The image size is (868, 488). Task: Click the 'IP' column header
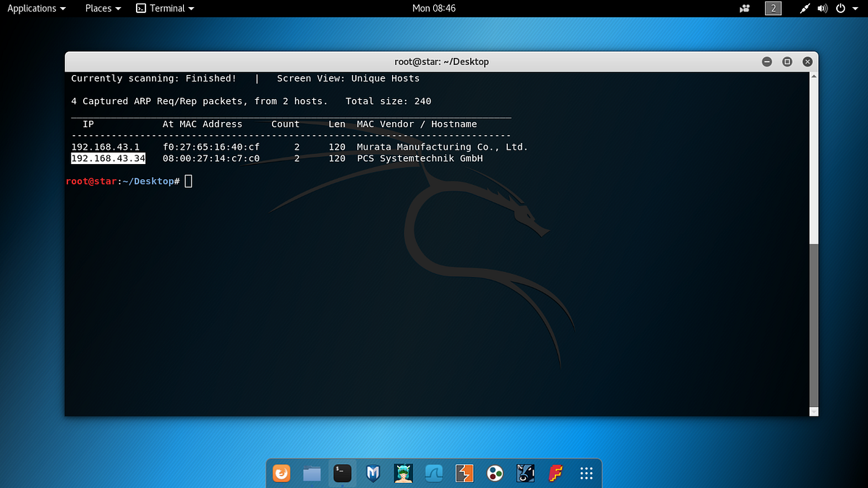88,124
